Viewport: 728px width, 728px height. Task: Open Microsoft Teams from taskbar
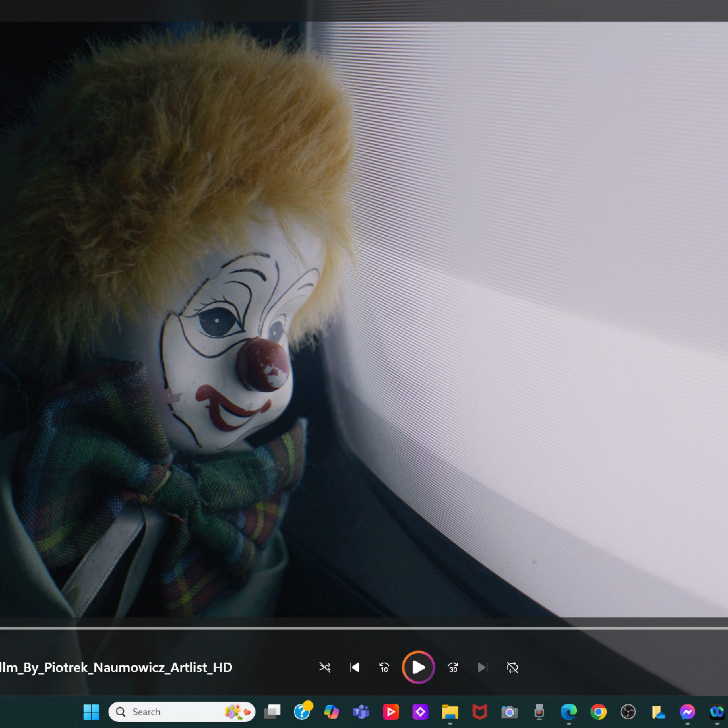(361, 712)
